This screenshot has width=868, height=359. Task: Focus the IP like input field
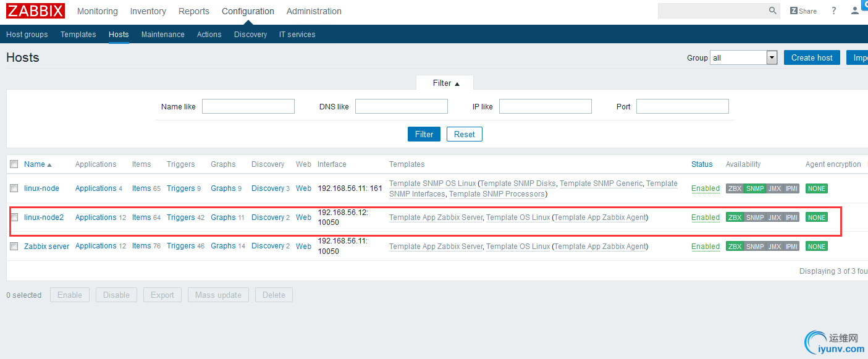click(x=546, y=106)
